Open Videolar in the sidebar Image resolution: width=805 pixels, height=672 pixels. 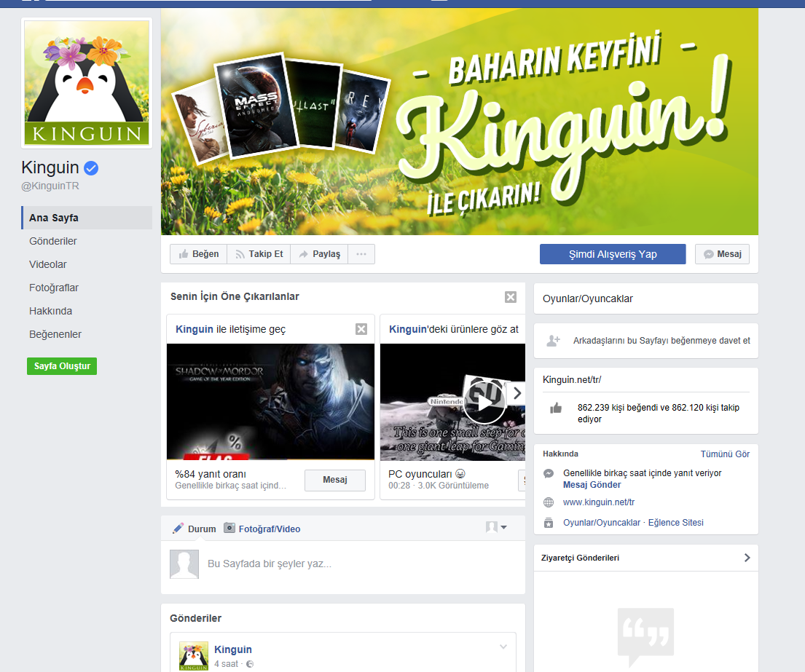[x=48, y=264]
